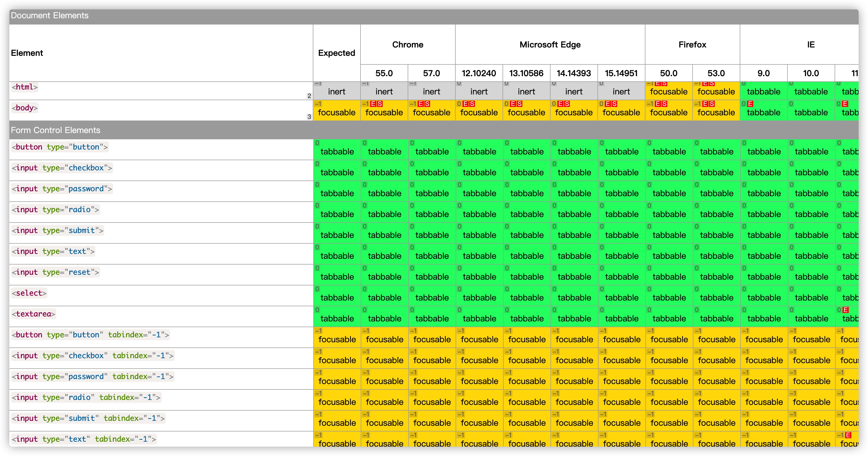Click the Expected 'focusable' cell in the button tabindex="-1" row

[x=337, y=337]
